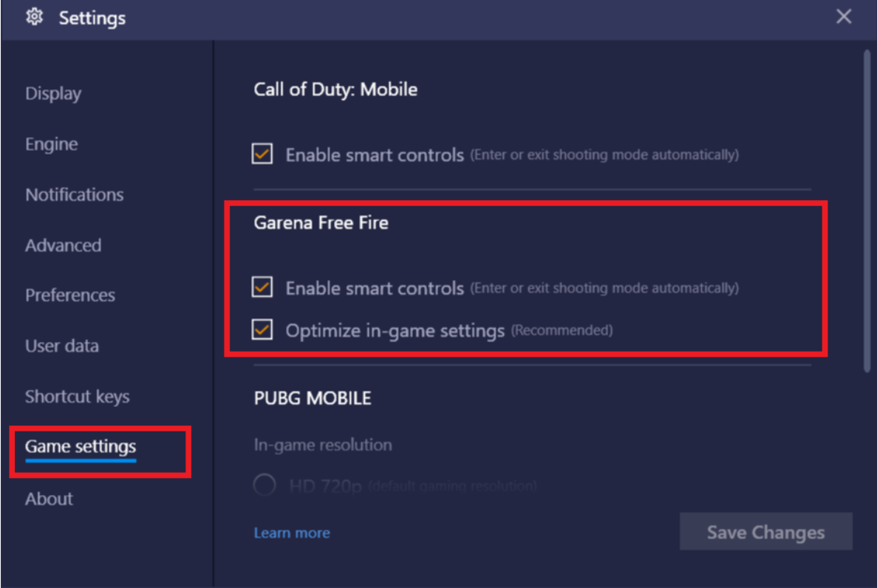Go to Notifications section
The width and height of the screenshot is (877, 588).
[x=75, y=195]
